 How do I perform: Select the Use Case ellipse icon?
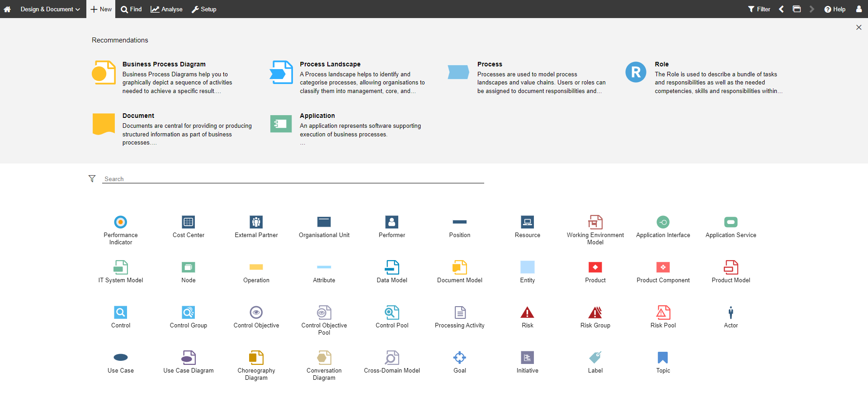pos(121,357)
